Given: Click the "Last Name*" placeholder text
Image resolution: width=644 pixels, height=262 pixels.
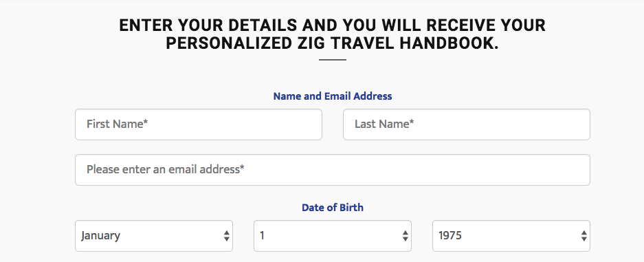Looking at the screenshot, I should click(384, 124).
